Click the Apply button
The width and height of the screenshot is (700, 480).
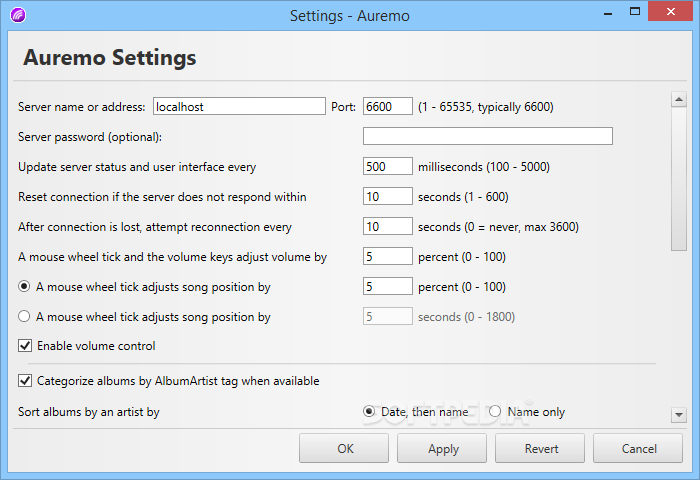[442, 448]
